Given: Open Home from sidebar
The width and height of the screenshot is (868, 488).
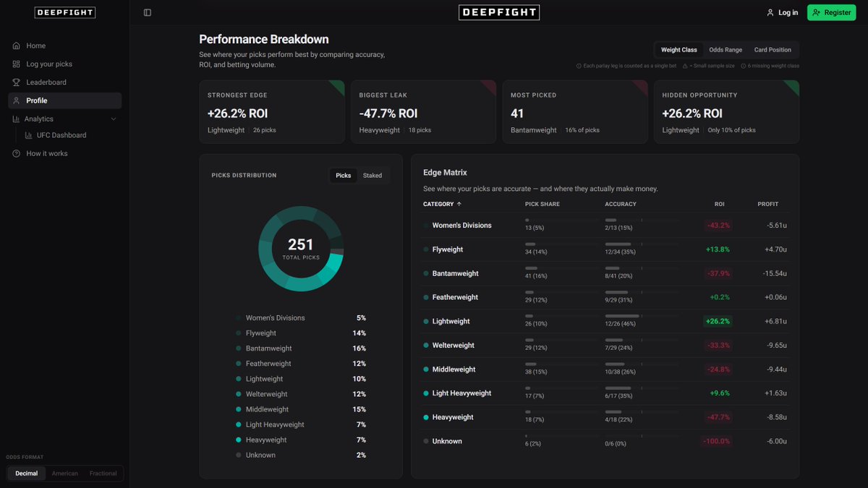Looking at the screenshot, I should coord(65,46).
